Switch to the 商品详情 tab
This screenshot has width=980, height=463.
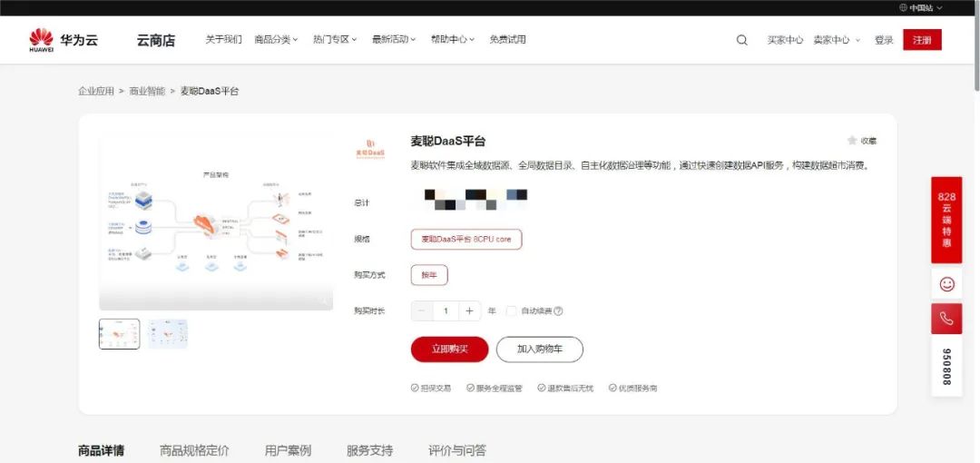(x=102, y=450)
